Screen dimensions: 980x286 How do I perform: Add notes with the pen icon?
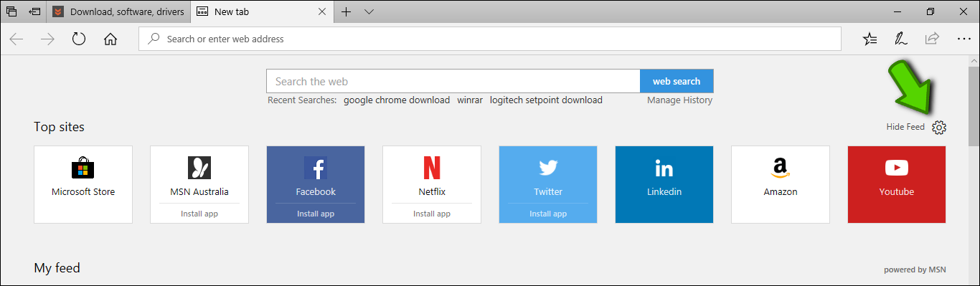[900, 39]
